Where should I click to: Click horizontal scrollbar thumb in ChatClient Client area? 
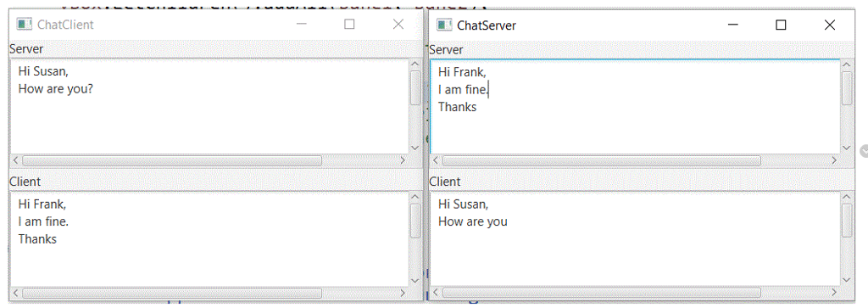[171, 293]
